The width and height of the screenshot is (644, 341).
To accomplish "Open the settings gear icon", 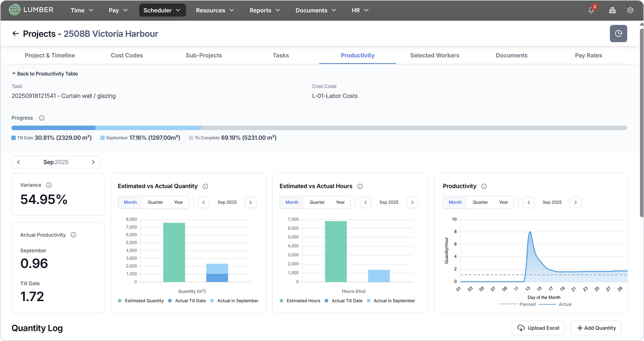I will click(630, 10).
